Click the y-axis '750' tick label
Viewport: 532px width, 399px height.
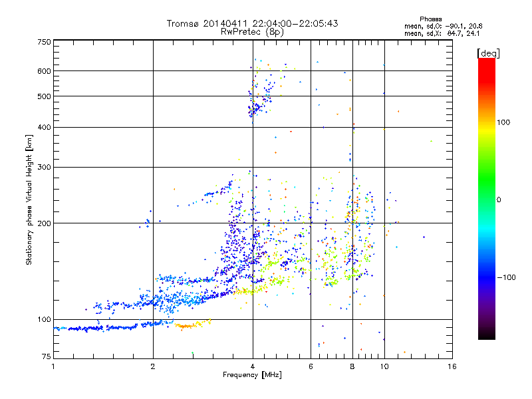pyautogui.click(x=45, y=42)
